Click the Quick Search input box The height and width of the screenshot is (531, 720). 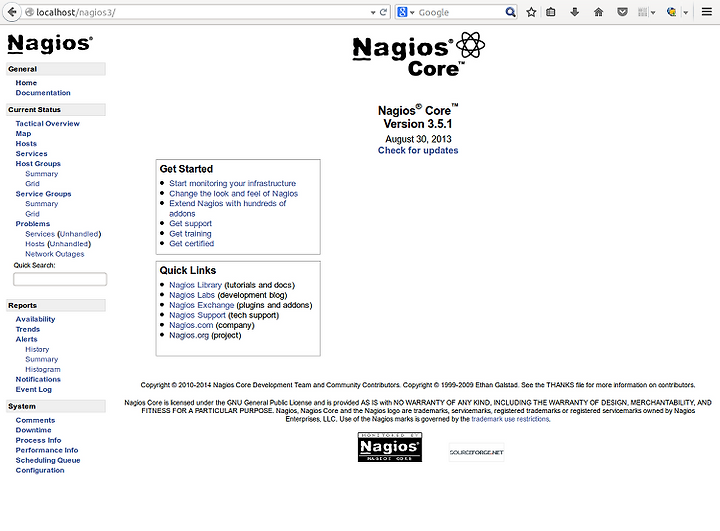pyautogui.click(x=60, y=279)
